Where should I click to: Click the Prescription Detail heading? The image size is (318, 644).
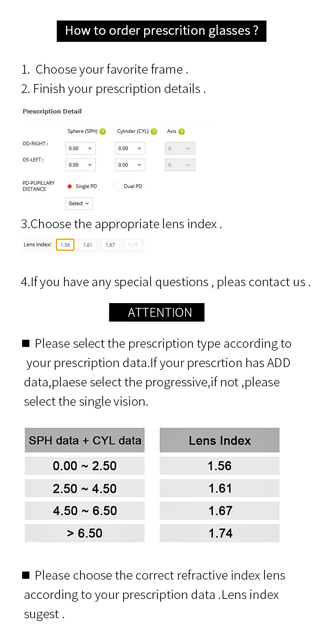point(52,111)
